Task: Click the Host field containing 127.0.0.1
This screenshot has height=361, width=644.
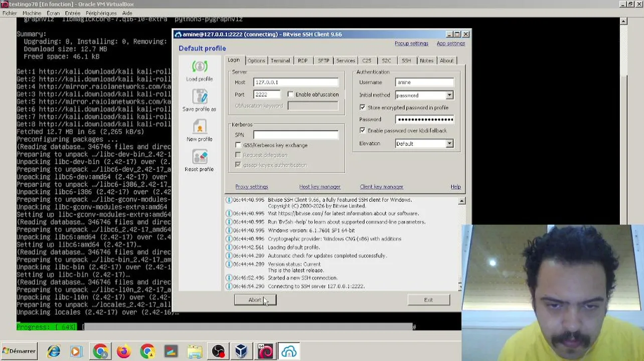Action: pyautogui.click(x=295, y=82)
